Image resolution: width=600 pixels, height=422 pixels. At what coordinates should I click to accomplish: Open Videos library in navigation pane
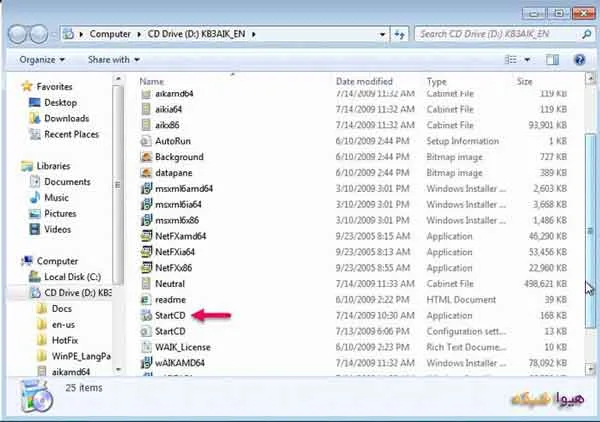(x=57, y=230)
